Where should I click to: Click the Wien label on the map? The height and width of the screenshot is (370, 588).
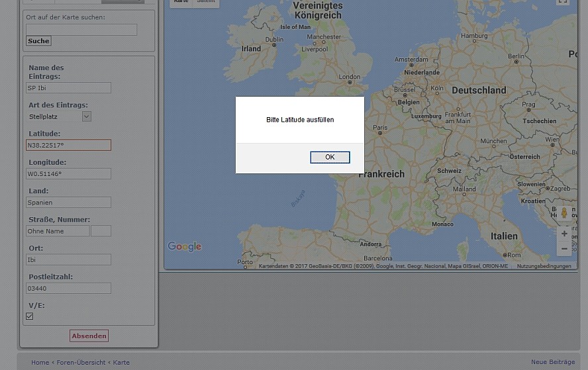pyautogui.click(x=552, y=140)
